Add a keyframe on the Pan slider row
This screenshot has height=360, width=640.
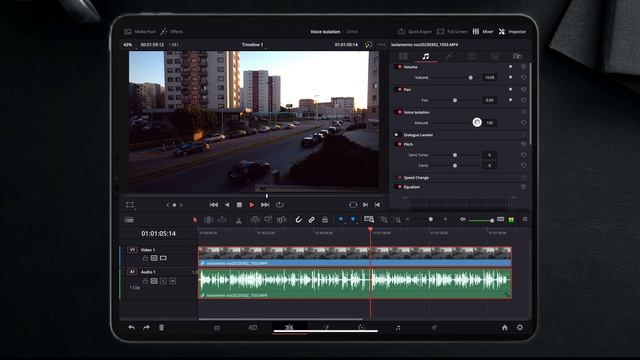[x=510, y=100]
